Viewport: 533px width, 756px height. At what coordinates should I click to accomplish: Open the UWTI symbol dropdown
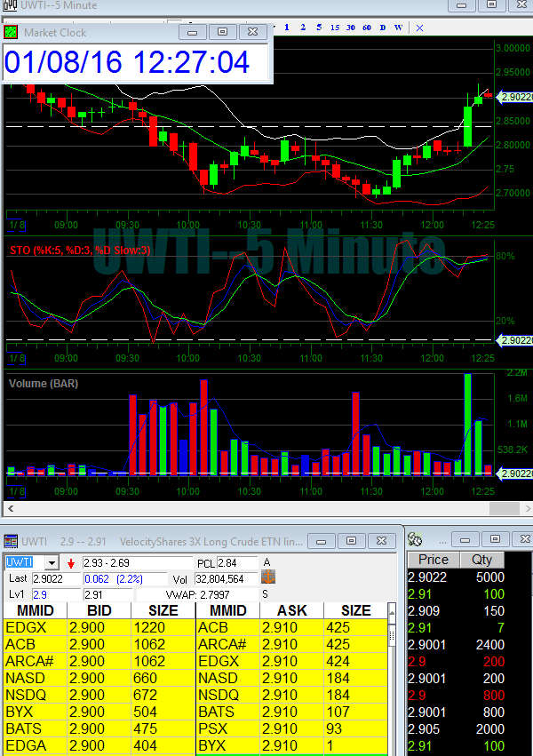pyautogui.click(x=52, y=562)
